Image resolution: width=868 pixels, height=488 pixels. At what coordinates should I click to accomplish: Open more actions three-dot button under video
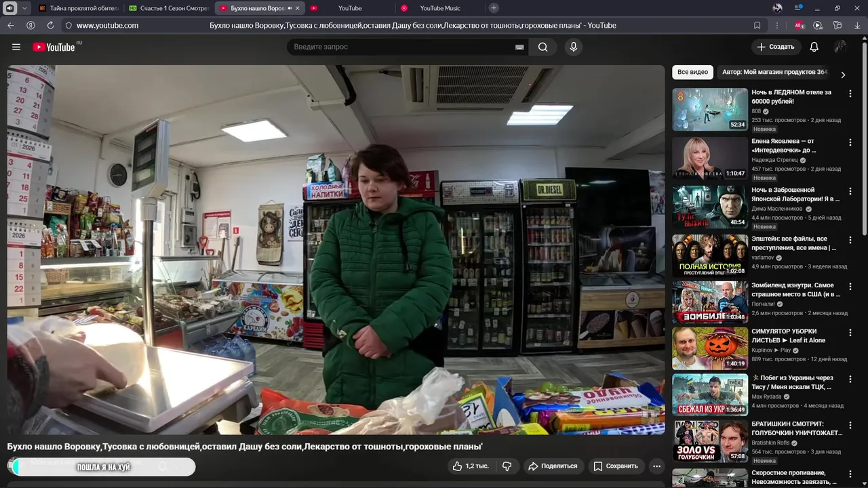[x=656, y=466]
